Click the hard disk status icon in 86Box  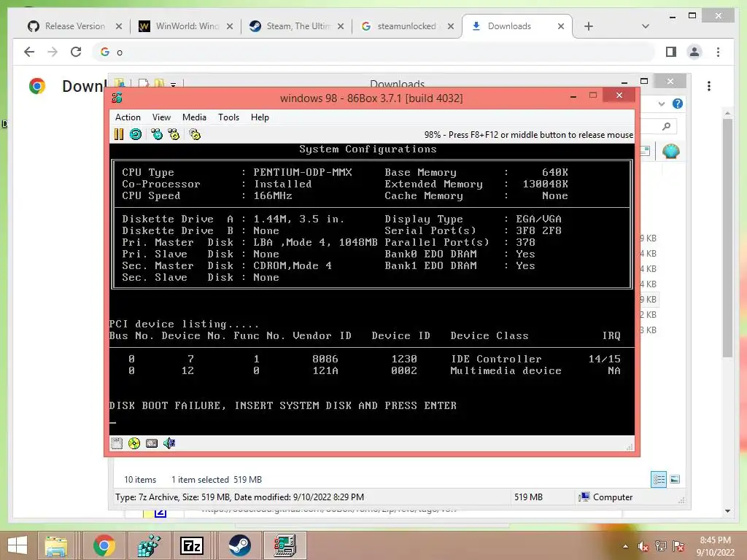click(152, 443)
